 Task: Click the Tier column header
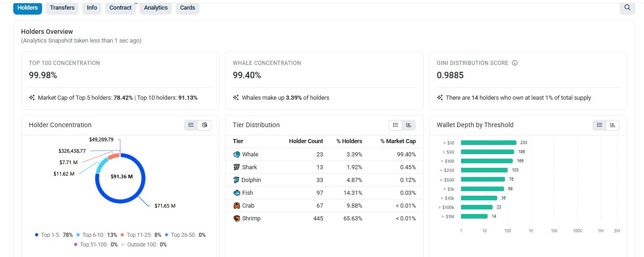(238, 141)
